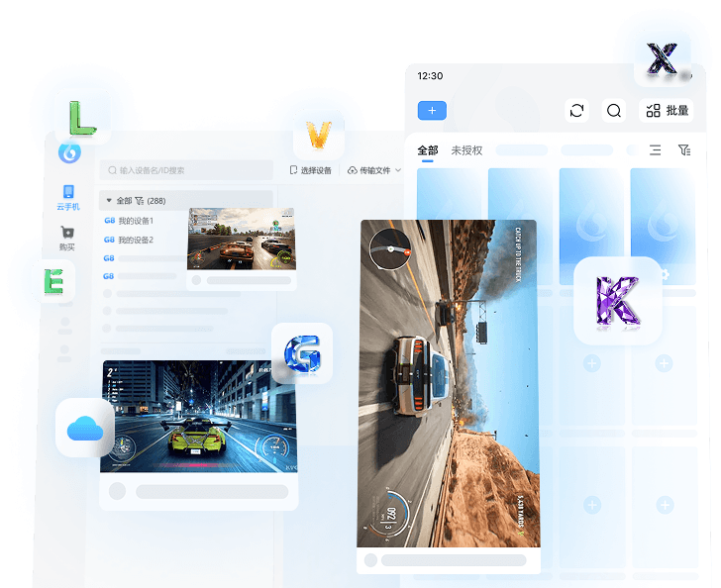Click the device name/ID search field
Screen dimensions: 721x588
click(188, 170)
